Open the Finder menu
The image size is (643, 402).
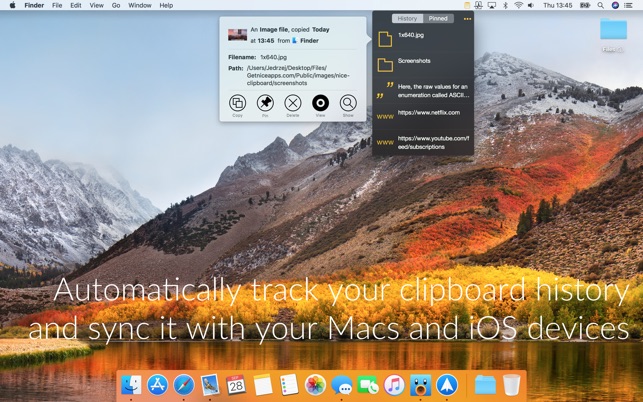tap(34, 5)
